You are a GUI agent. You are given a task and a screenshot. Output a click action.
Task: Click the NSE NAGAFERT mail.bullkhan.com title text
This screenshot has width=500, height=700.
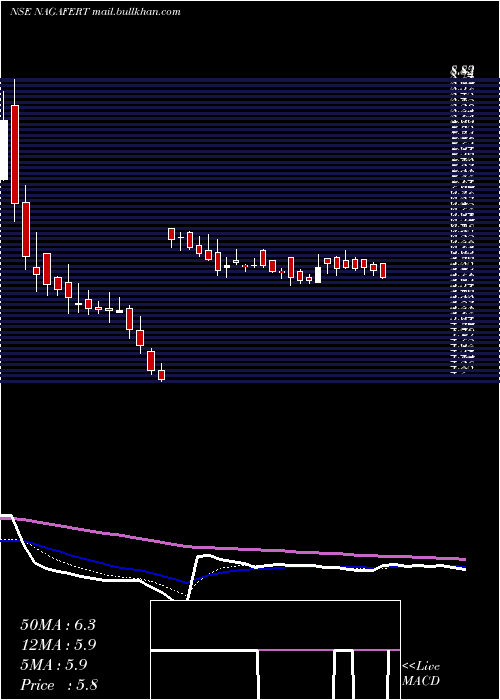pos(95,12)
